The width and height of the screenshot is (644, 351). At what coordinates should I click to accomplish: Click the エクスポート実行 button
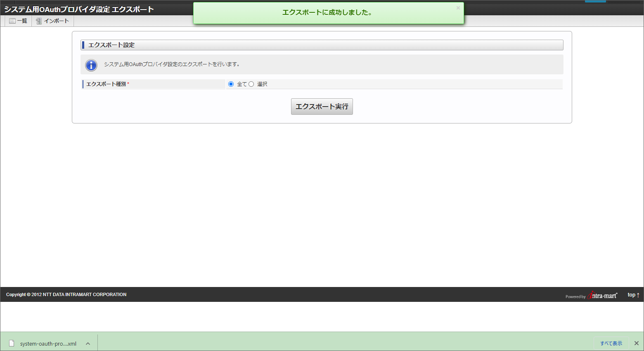click(x=322, y=107)
